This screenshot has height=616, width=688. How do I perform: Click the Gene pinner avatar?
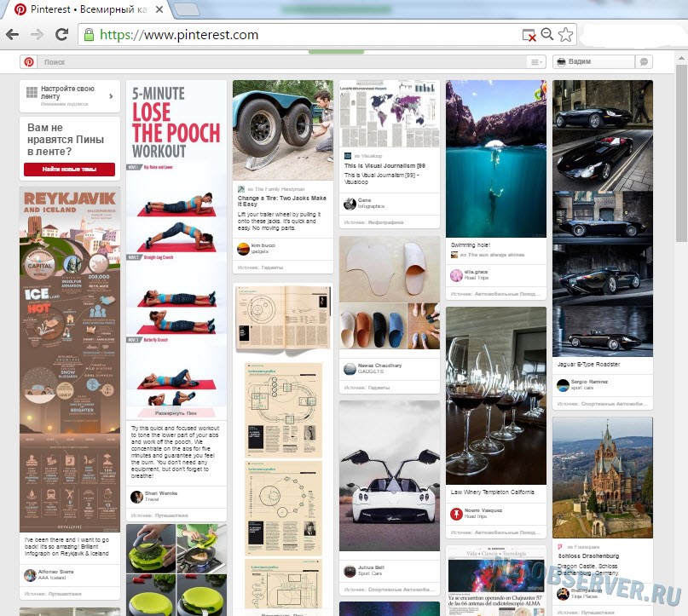pos(350,204)
